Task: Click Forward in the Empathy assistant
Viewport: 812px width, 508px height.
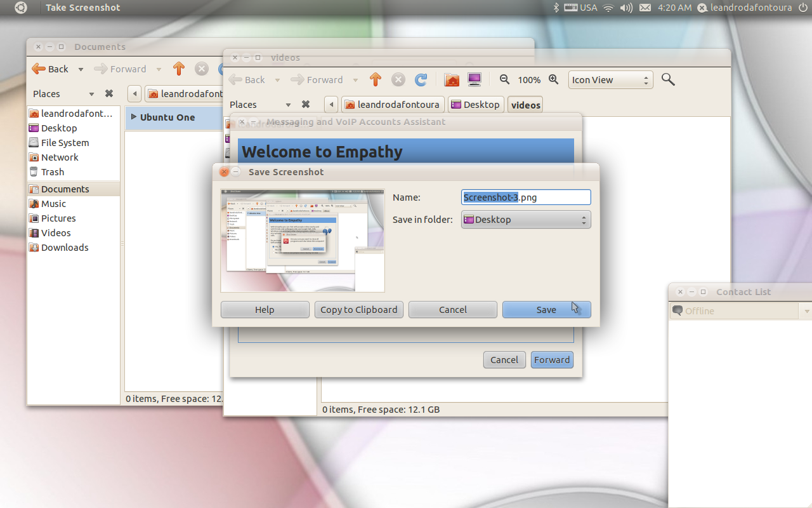Action: (552, 360)
